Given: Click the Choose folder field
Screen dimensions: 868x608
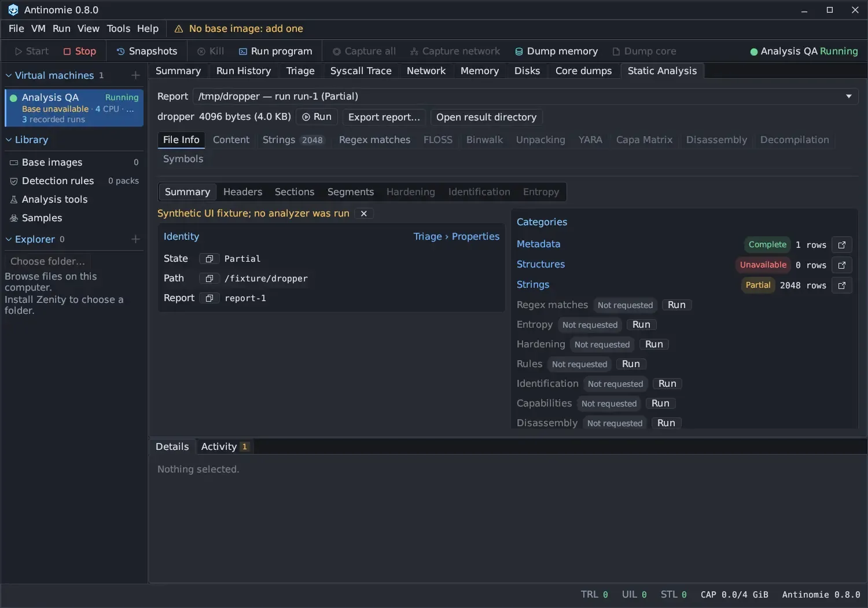Looking at the screenshot, I should pyautogui.click(x=48, y=261).
